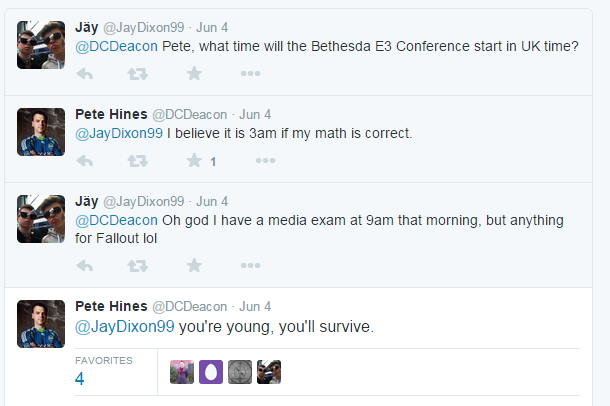
Task: Reply to Jäy's media exam tweet
Action: (85, 265)
